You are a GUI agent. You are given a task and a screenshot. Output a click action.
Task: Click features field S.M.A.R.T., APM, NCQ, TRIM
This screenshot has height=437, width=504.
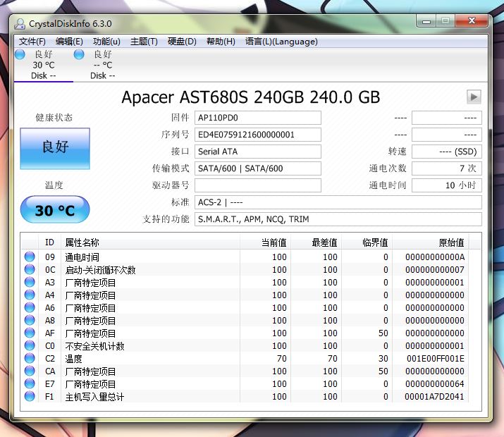point(338,219)
